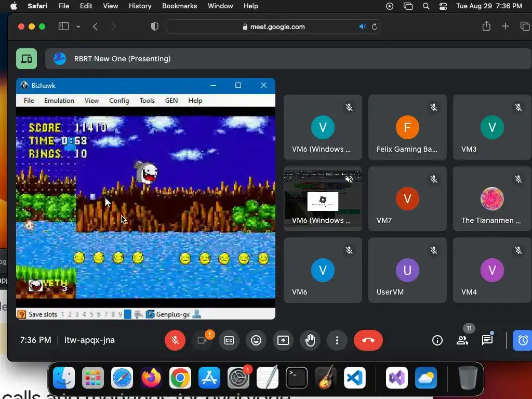The height and width of the screenshot is (399, 532).
Task: Open App Store from the Dock
Action: click(x=209, y=378)
